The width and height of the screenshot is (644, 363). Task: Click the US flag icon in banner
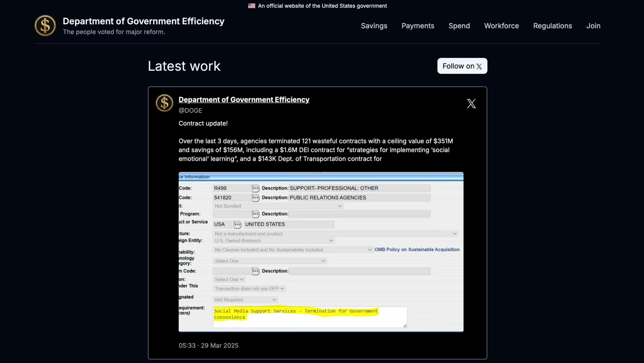252,6
